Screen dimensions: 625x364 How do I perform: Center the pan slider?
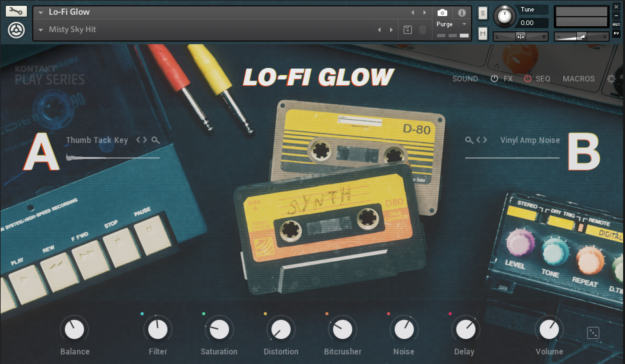click(520, 36)
